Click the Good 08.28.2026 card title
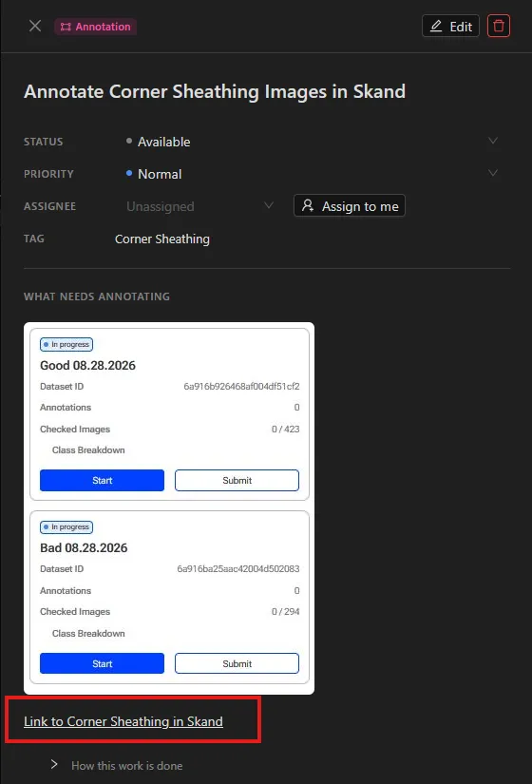The image size is (532, 784). coord(87,366)
